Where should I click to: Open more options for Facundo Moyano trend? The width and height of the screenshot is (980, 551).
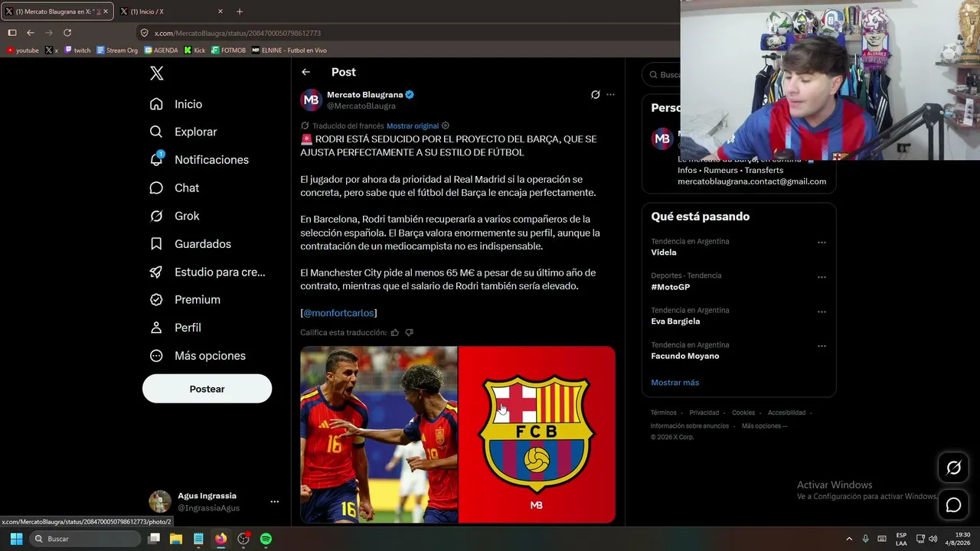coord(822,346)
